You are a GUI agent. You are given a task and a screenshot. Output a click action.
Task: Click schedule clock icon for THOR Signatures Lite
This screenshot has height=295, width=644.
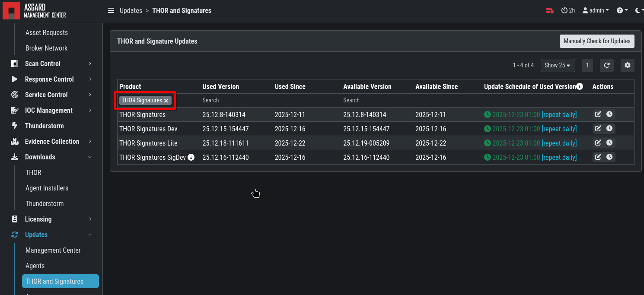[x=609, y=143]
